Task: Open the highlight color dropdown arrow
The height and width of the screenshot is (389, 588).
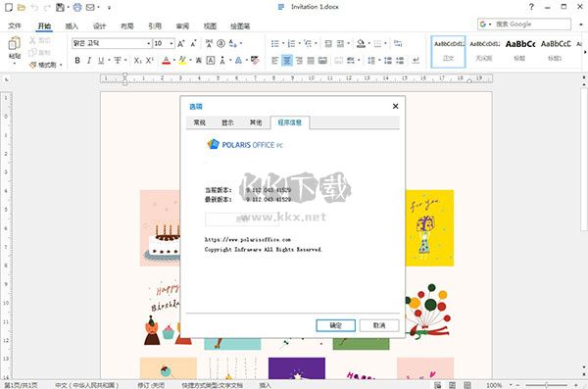Action: pyautogui.click(x=190, y=61)
